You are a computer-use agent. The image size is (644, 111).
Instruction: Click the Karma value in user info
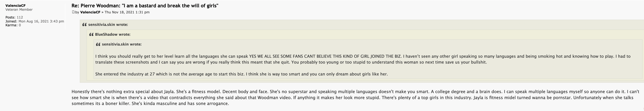point(20,25)
